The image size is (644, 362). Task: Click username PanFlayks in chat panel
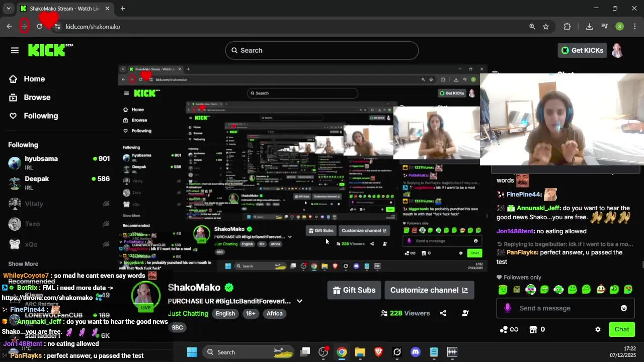522,252
